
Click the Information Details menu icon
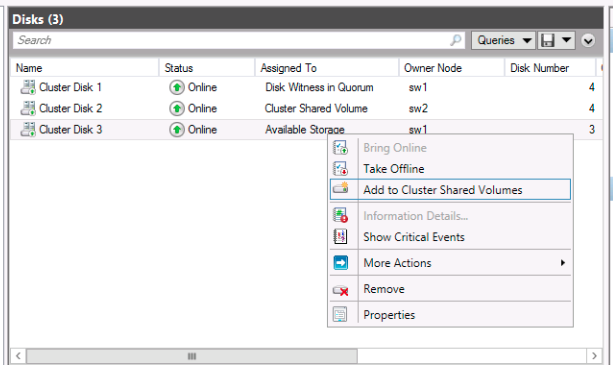(x=340, y=215)
